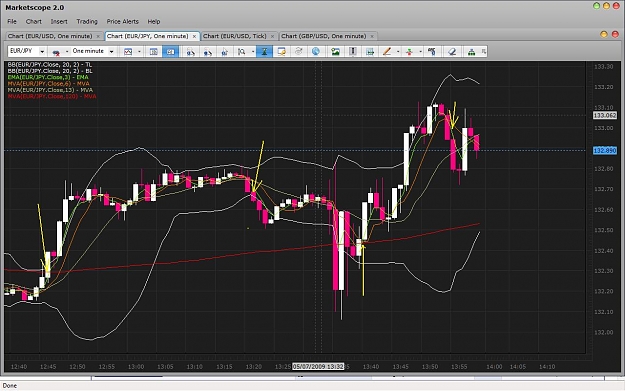625x391 pixels.
Task: Click the unhighlighted split-pane layout icon
Action: click(153, 51)
